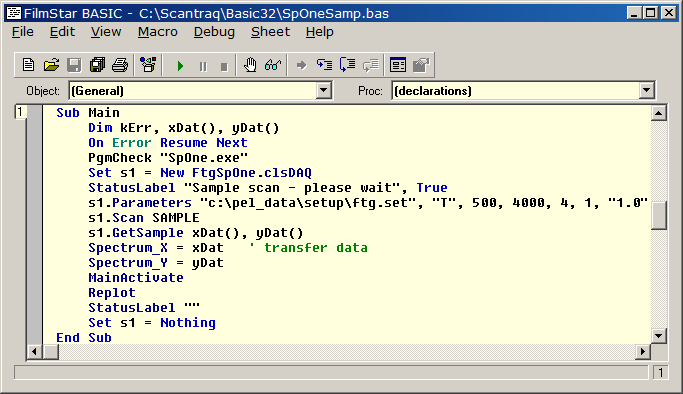Open the Help menu
Viewport: 683px width, 394px height.
pyautogui.click(x=319, y=32)
